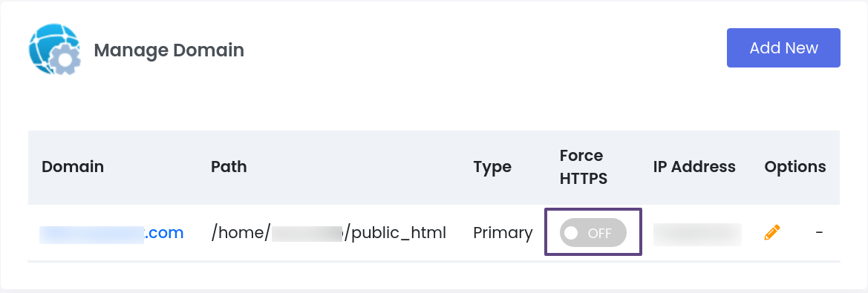868x293 pixels.
Task: Select the Path column header
Action: (229, 167)
